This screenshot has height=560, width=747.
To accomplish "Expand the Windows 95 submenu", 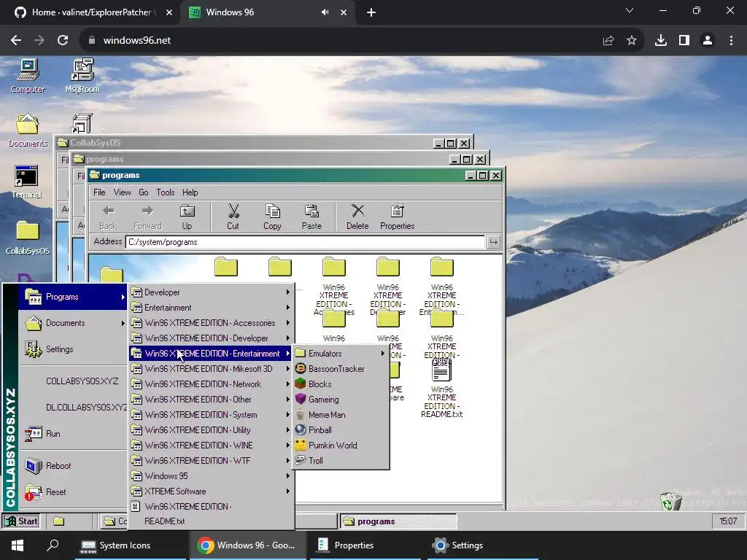I will pos(211,475).
